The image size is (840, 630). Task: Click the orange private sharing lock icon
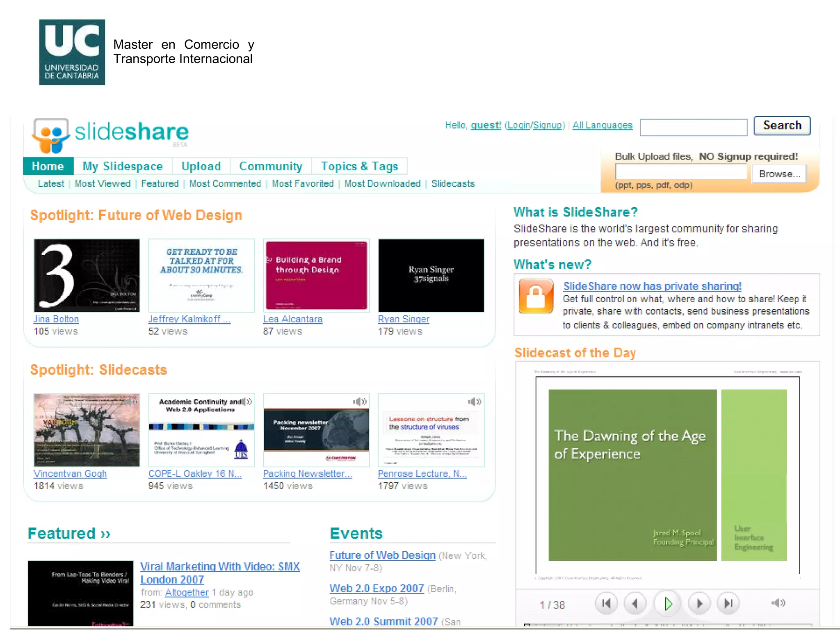(x=536, y=296)
